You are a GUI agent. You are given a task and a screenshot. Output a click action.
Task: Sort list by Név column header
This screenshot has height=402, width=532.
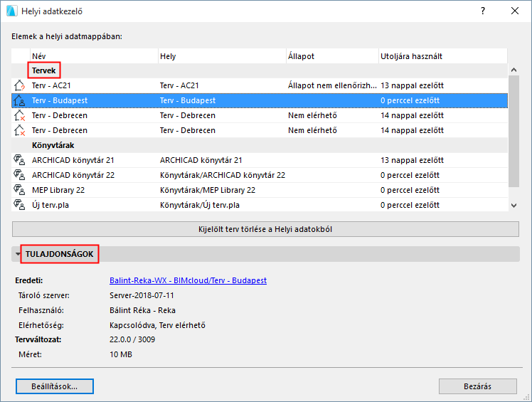[x=92, y=56]
